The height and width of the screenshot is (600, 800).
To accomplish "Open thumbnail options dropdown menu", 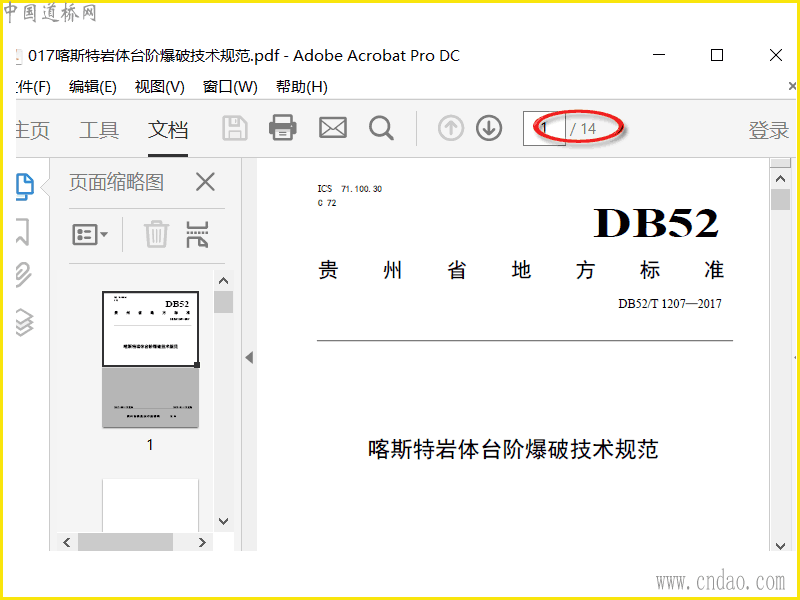I will click(90, 235).
